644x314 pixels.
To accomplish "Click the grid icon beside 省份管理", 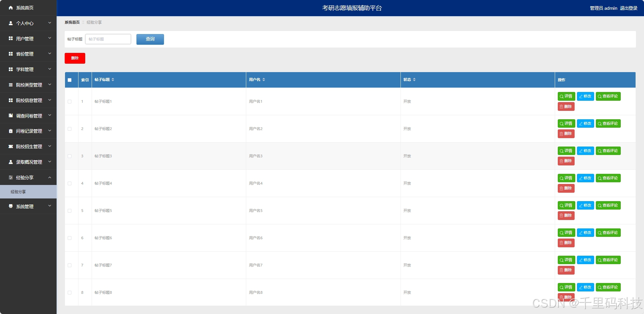I will (x=11, y=54).
